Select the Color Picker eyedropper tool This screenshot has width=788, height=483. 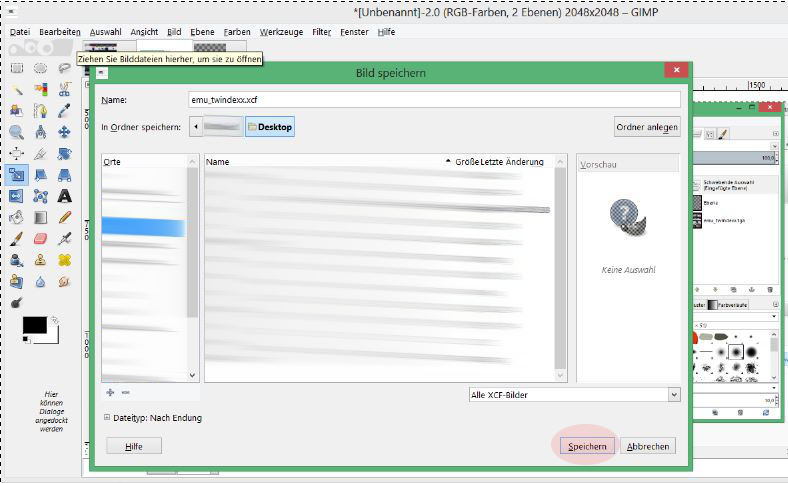coord(64,111)
